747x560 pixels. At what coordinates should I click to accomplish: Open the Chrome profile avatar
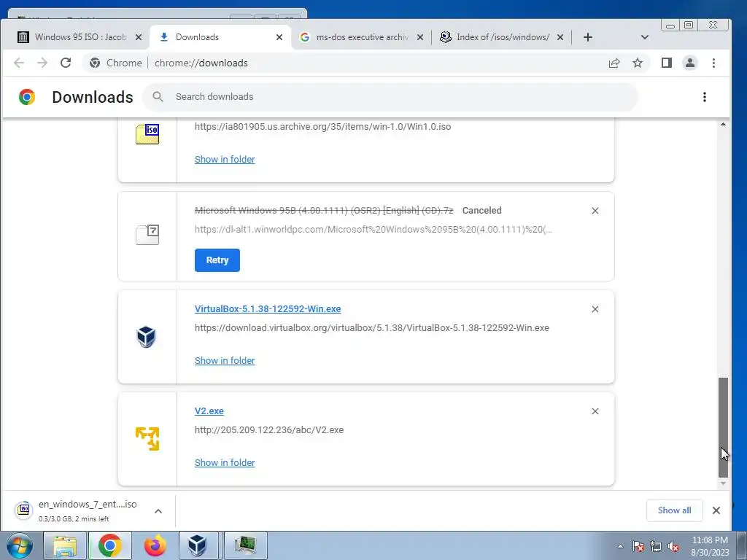coord(690,63)
